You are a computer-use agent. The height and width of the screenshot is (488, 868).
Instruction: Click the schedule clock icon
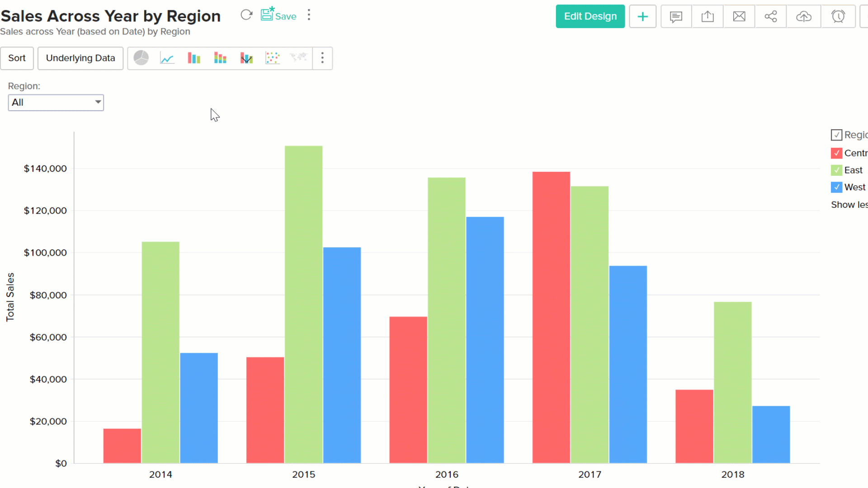click(838, 17)
